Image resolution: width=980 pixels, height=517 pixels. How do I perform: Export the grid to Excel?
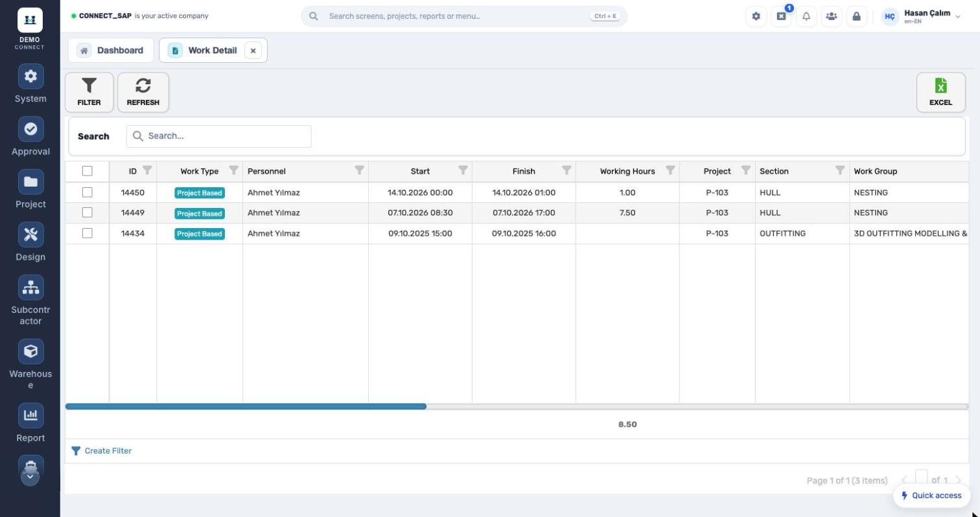(940, 92)
